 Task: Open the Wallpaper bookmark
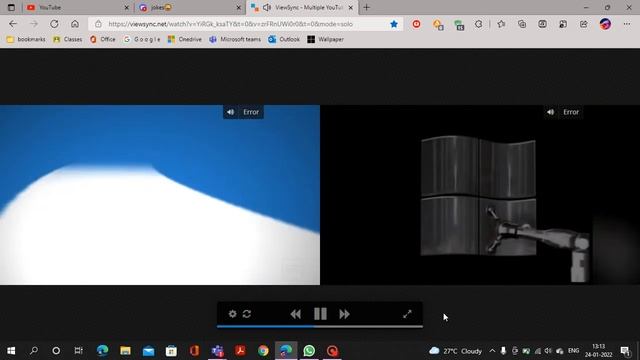click(325, 39)
